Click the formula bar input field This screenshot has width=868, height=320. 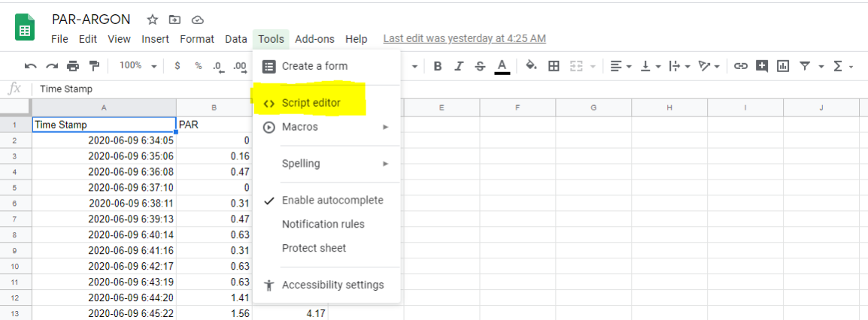click(376, 89)
